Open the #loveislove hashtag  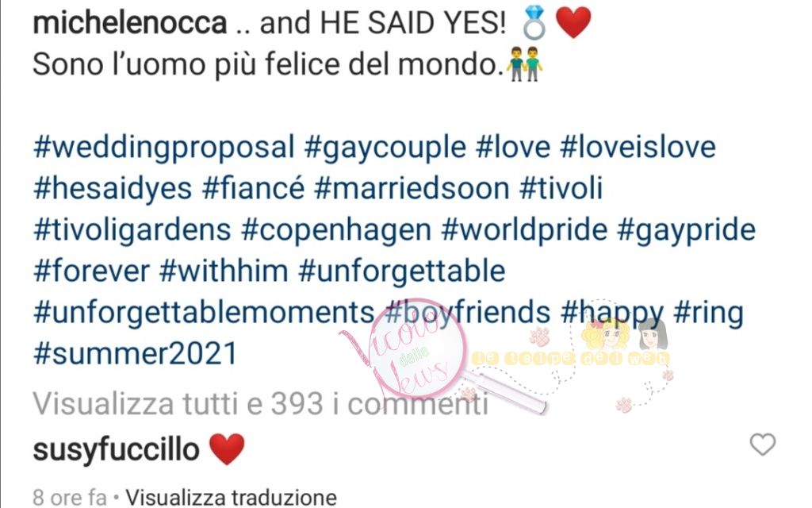point(638,147)
